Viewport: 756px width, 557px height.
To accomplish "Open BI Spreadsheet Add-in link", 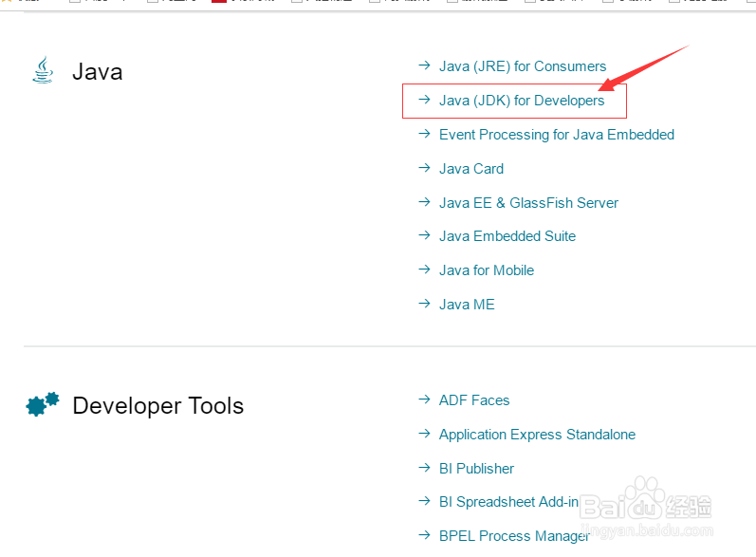I will point(508,502).
